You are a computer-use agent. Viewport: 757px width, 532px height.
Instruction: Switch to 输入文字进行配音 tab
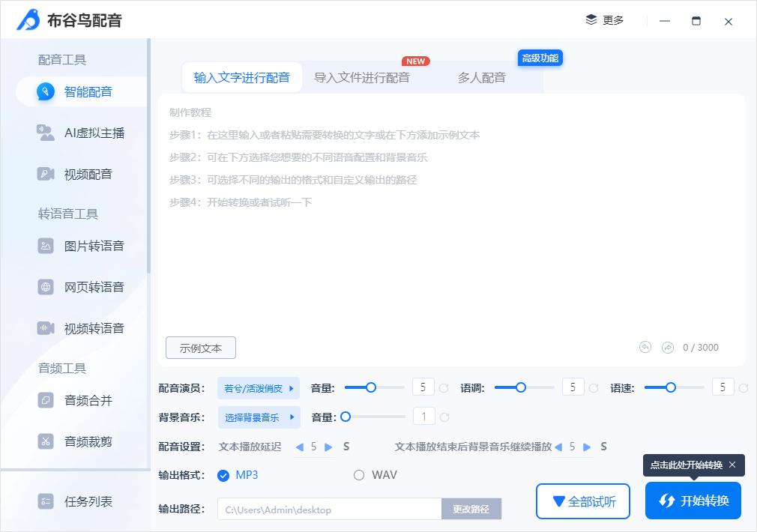[x=242, y=77]
